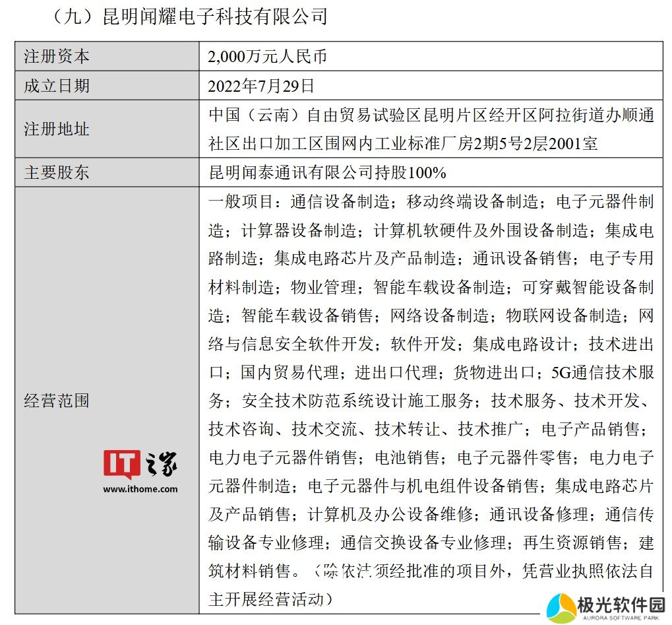Screen dimensions: 672x625
Task: Click the 注册资本 label cell
Action: pyautogui.click(x=57, y=57)
